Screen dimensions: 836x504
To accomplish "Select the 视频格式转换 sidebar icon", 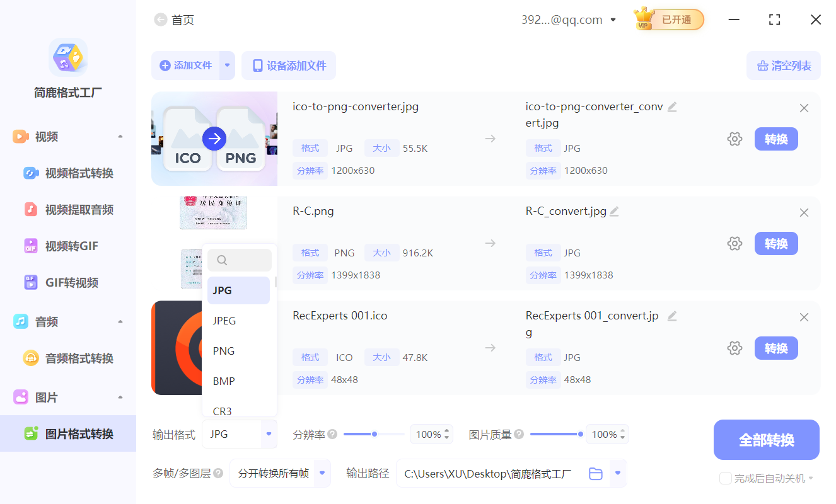I will tap(32, 173).
